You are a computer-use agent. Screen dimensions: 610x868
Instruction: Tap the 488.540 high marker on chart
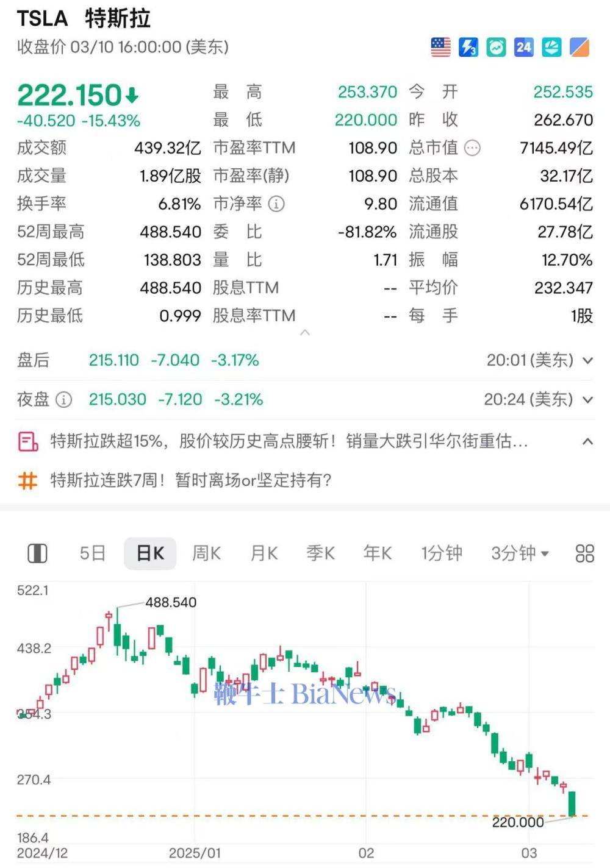[171, 603]
